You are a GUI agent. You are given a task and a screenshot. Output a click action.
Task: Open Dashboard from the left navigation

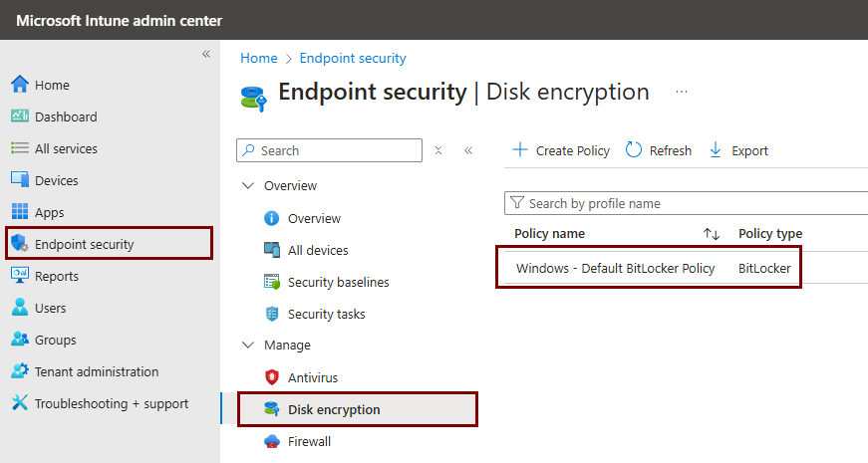66,116
